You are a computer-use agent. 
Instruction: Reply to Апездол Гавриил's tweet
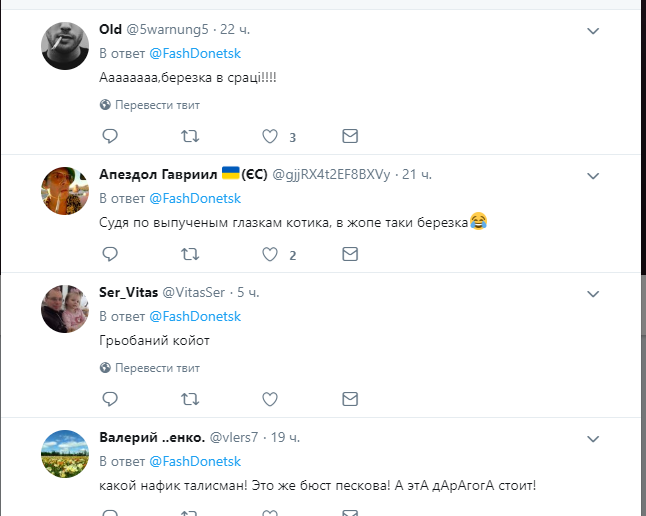coord(110,254)
